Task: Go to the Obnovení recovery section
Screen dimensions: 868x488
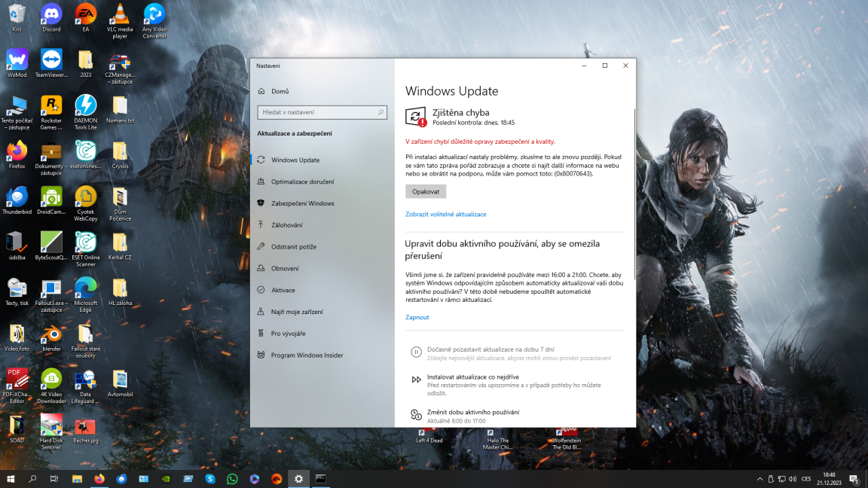Action: [285, 268]
